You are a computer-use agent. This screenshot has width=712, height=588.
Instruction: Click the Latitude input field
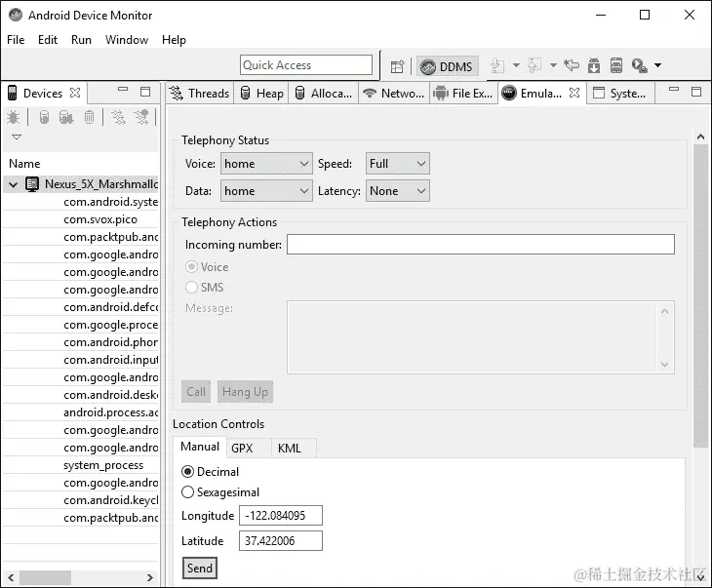point(281,541)
